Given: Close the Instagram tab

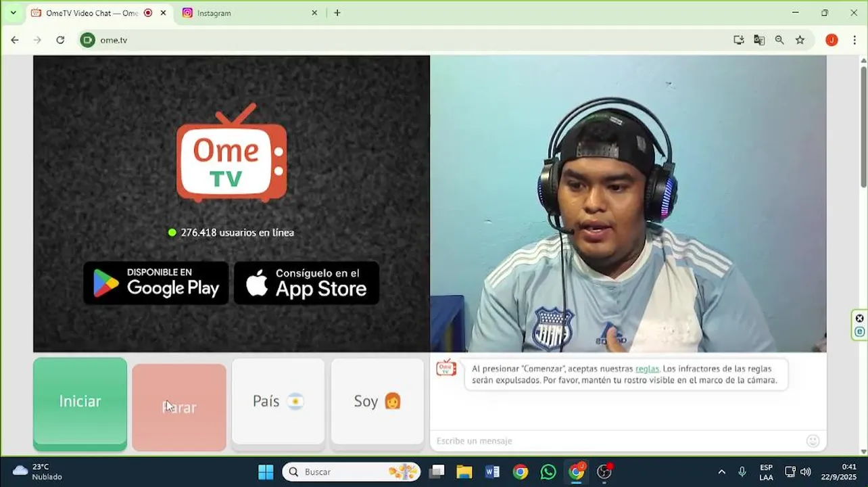Looking at the screenshot, I should 314,13.
